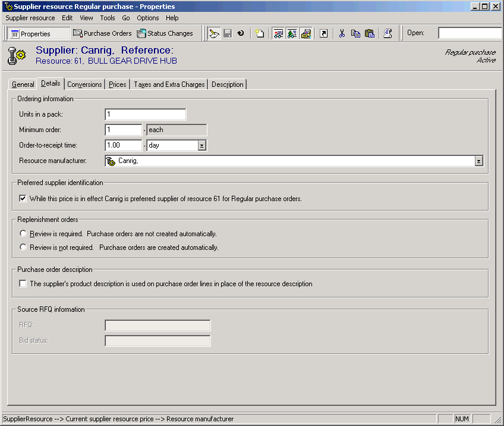The width and height of the screenshot is (504, 426).
Task: Uncheck the preferred supplier checkbox
Action: [x=23, y=199]
